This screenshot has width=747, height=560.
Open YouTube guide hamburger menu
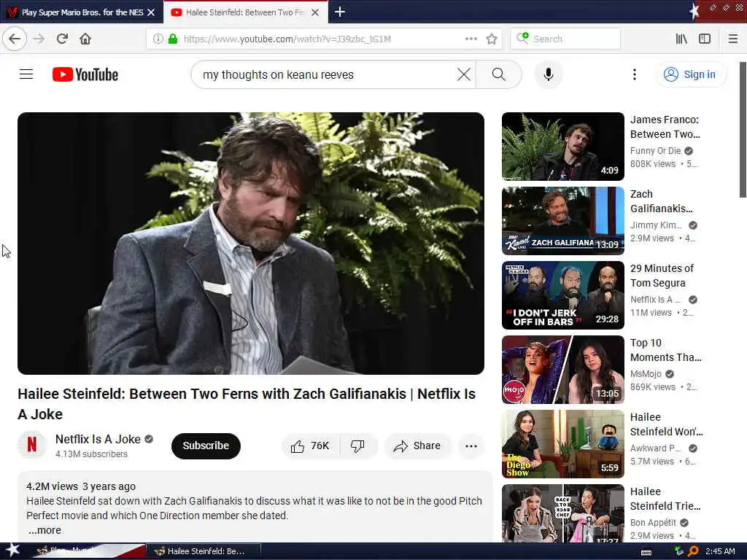tap(26, 74)
